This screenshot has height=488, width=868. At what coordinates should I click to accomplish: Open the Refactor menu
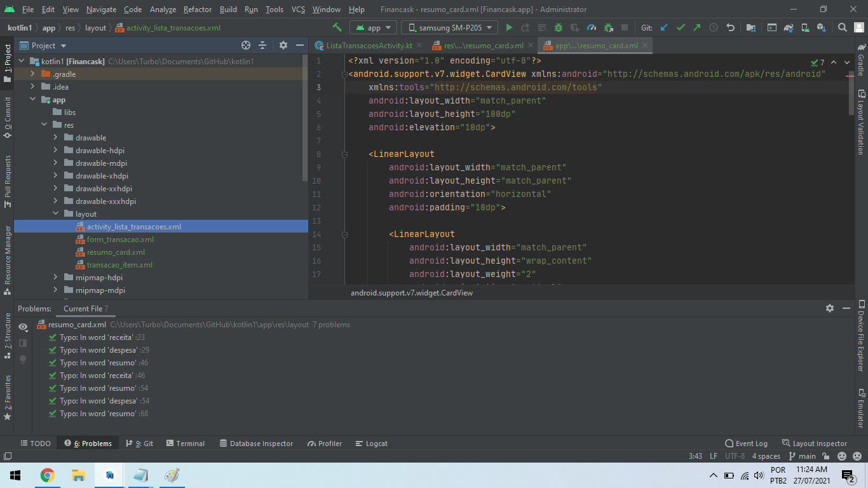click(198, 10)
